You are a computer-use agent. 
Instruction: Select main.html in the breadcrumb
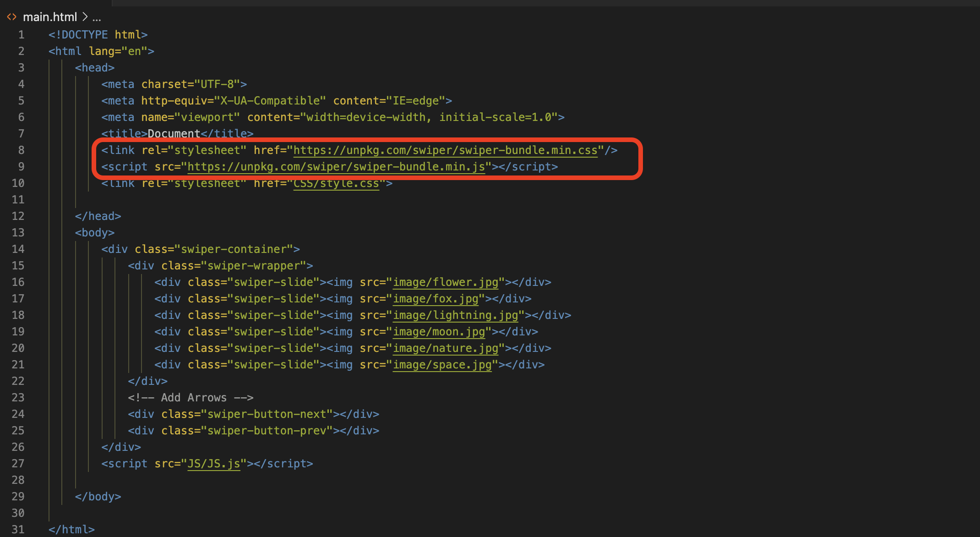tap(50, 17)
